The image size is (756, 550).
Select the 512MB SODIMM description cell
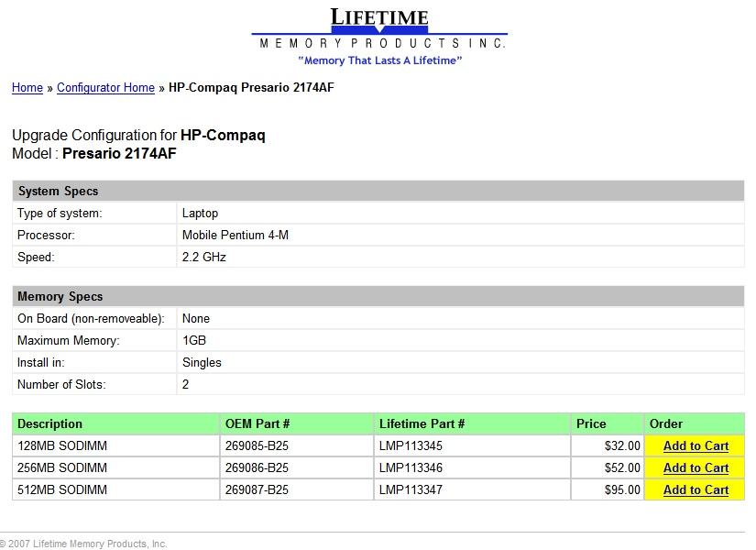pos(116,489)
